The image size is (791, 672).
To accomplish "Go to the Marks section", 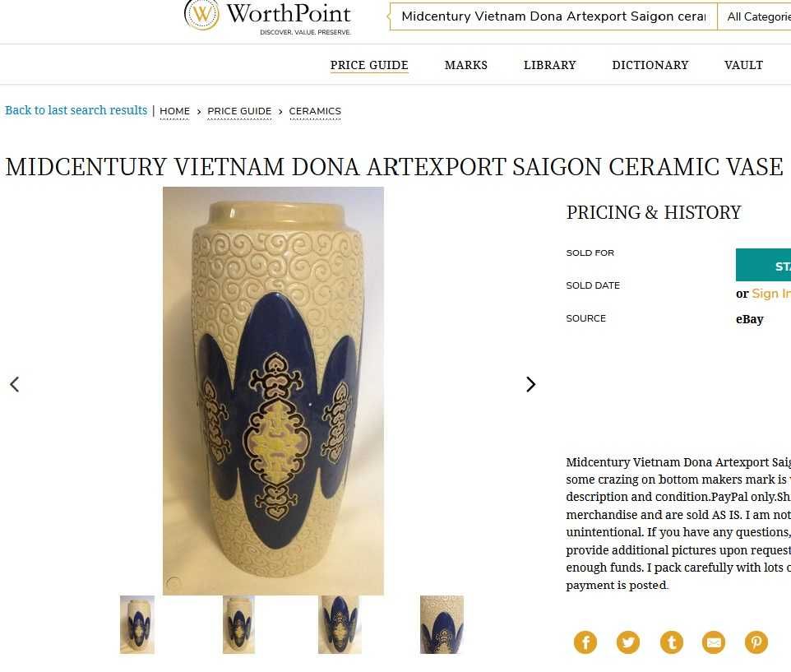I will [466, 65].
